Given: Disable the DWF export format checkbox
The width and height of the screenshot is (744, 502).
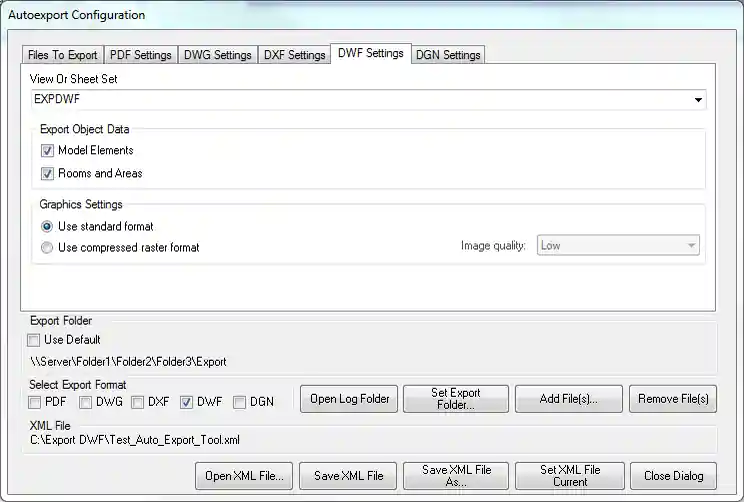Looking at the screenshot, I should pyautogui.click(x=186, y=402).
